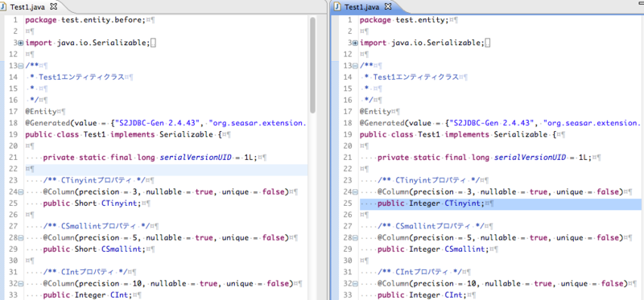
Task: Expand folded imports at line 3 in left editor
Action: pyautogui.click(x=21, y=43)
